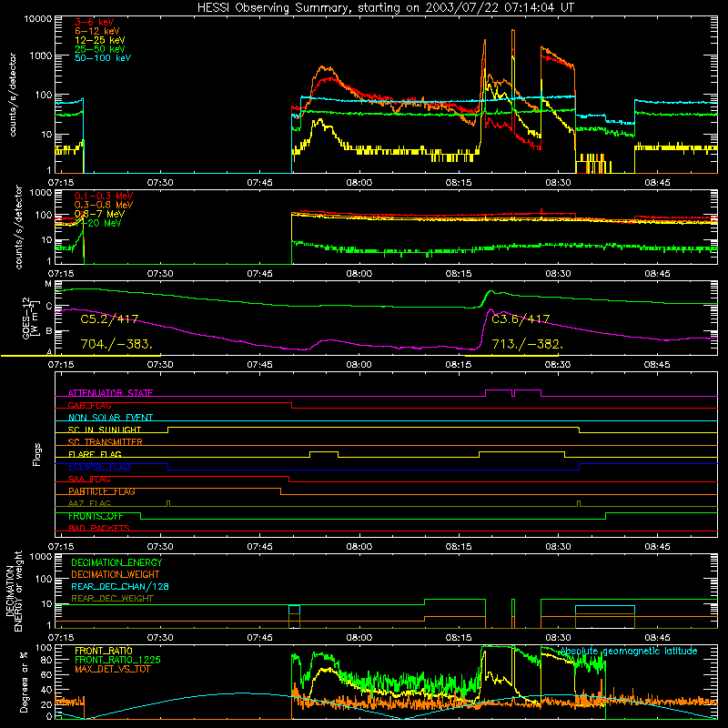Click 08:45 tick below the decimation panel
This screenshot has height=728, width=728.
point(657,638)
